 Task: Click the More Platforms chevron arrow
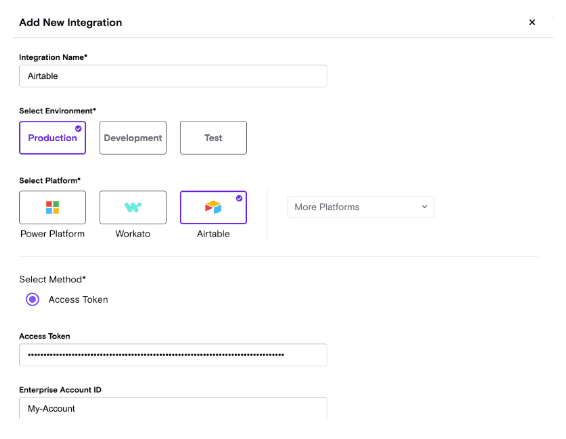tap(424, 207)
